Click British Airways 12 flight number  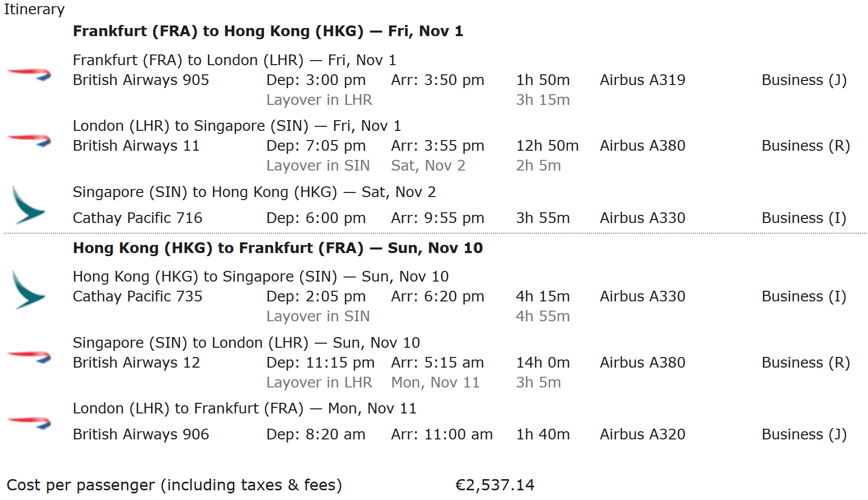[x=136, y=363]
